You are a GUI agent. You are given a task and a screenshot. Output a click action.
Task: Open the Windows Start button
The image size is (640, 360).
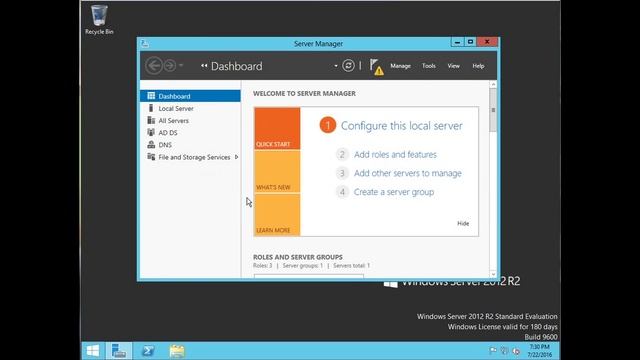coord(93,351)
